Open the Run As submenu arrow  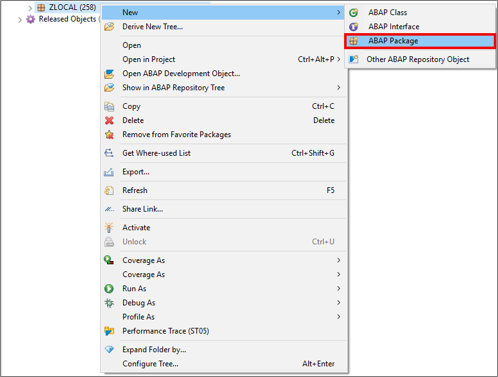(x=339, y=289)
